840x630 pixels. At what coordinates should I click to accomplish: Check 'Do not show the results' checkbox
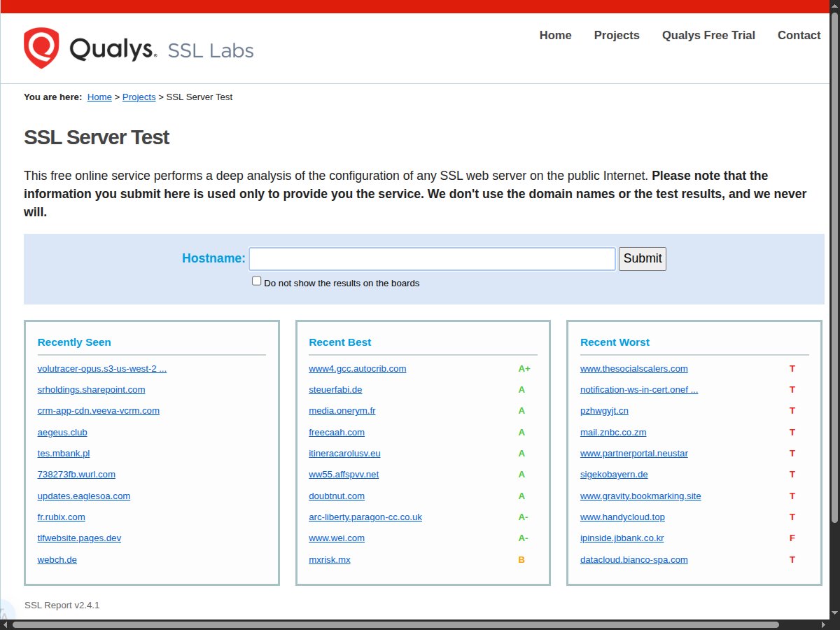pyautogui.click(x=257, y=281)
